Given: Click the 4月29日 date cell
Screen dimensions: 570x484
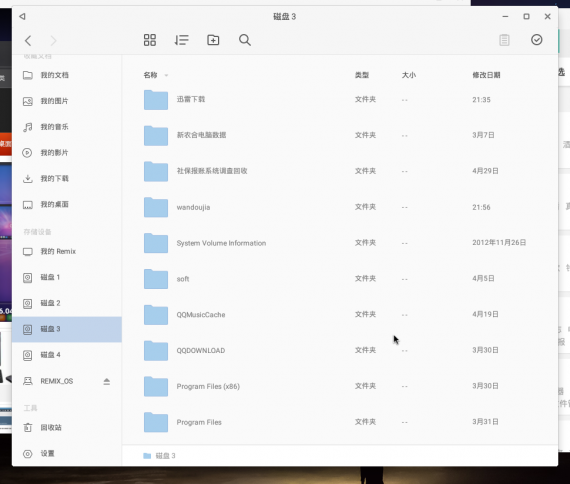Looking at the screenshot, I should pos(485,171).
